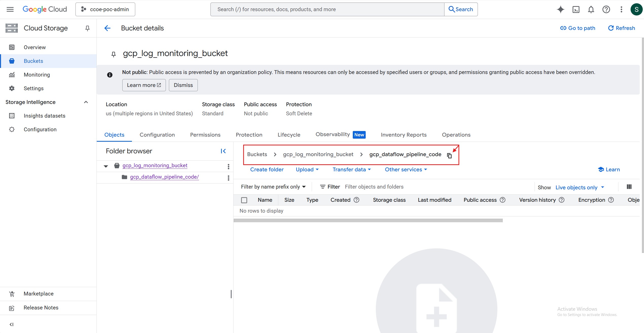Copy folder path with the copy icon

[x=449, y=156]
